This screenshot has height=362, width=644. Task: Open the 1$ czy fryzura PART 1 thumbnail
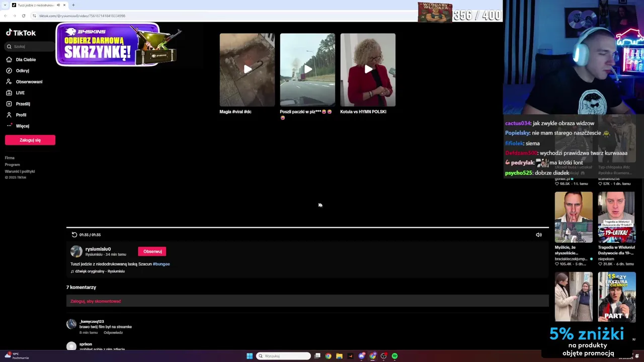[x=617, y=297]
